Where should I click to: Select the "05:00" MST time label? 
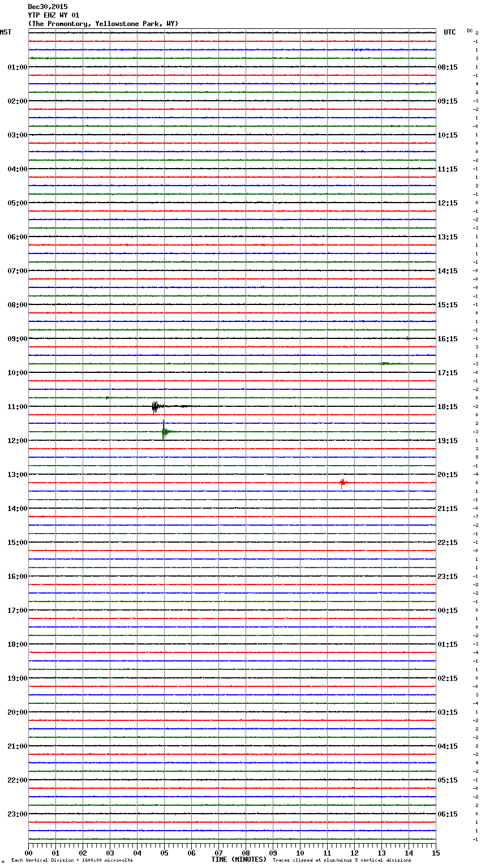[x=18, y=203]
